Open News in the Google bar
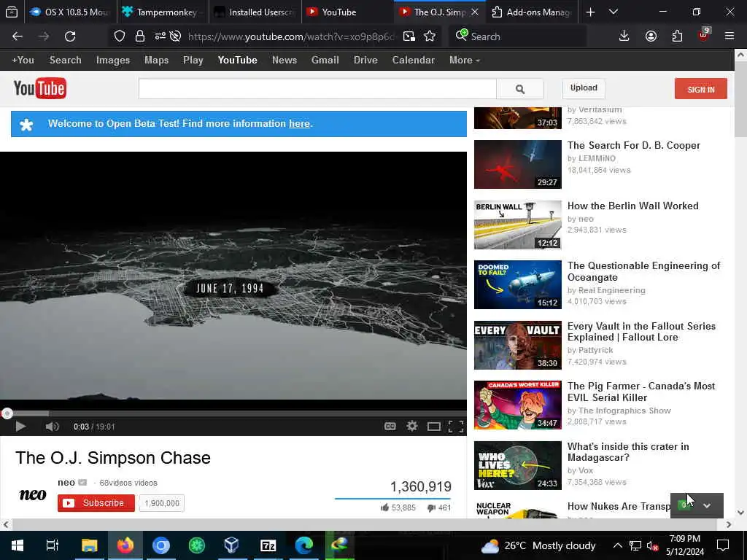Viewport: 747px width, 560px height. 285,60
